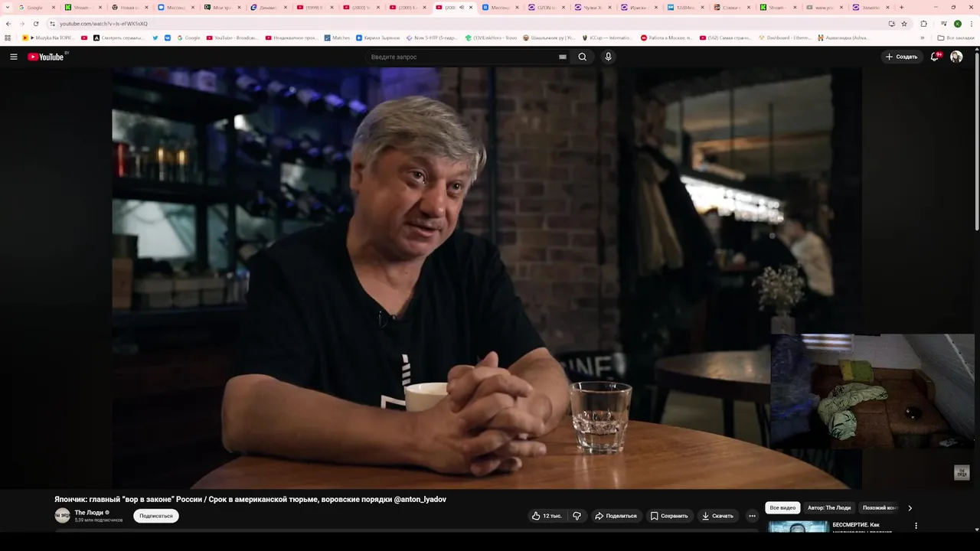Click the magnifier search button

click(x=583, y=57)
